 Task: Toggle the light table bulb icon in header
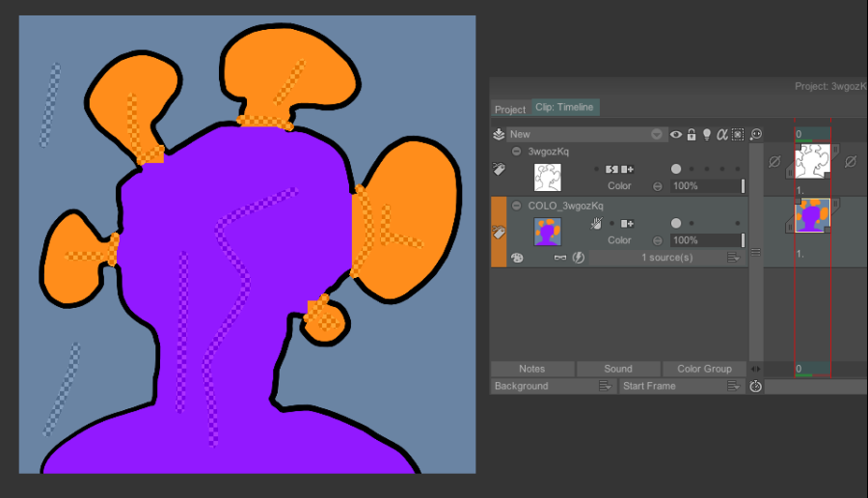point(707,134)
